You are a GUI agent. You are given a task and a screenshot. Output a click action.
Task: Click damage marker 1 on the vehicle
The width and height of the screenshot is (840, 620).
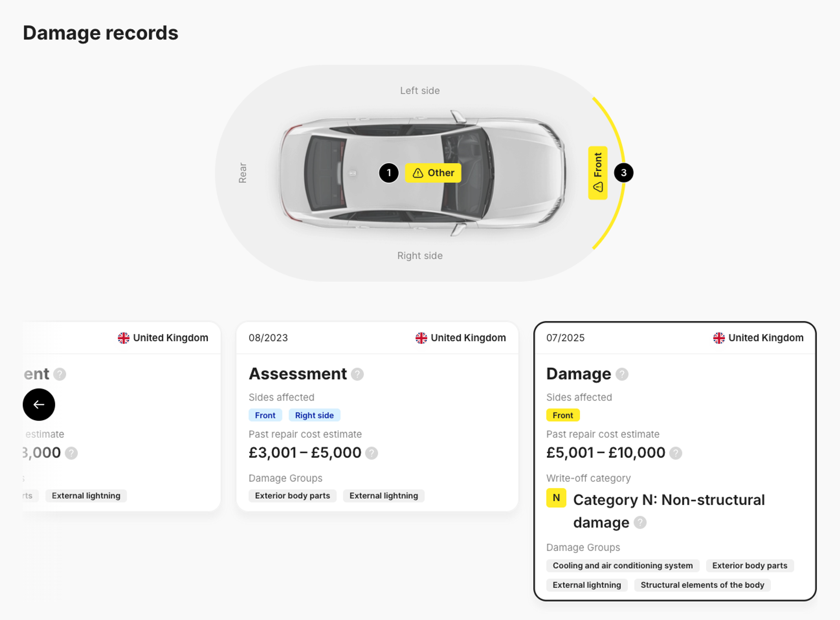tap(389, 173)
